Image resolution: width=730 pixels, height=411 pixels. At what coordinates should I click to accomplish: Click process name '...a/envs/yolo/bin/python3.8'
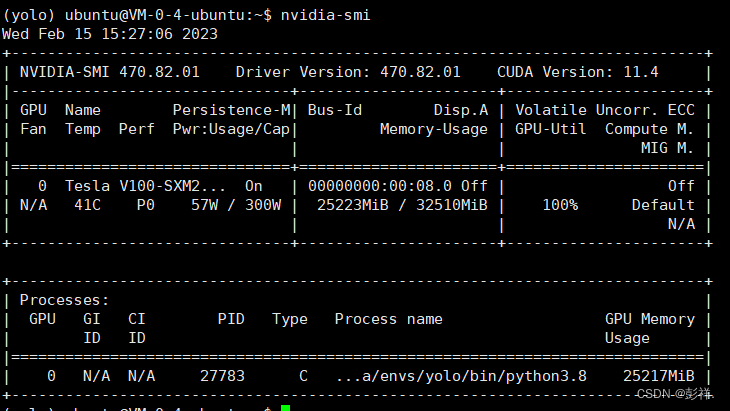click(461, 376)
